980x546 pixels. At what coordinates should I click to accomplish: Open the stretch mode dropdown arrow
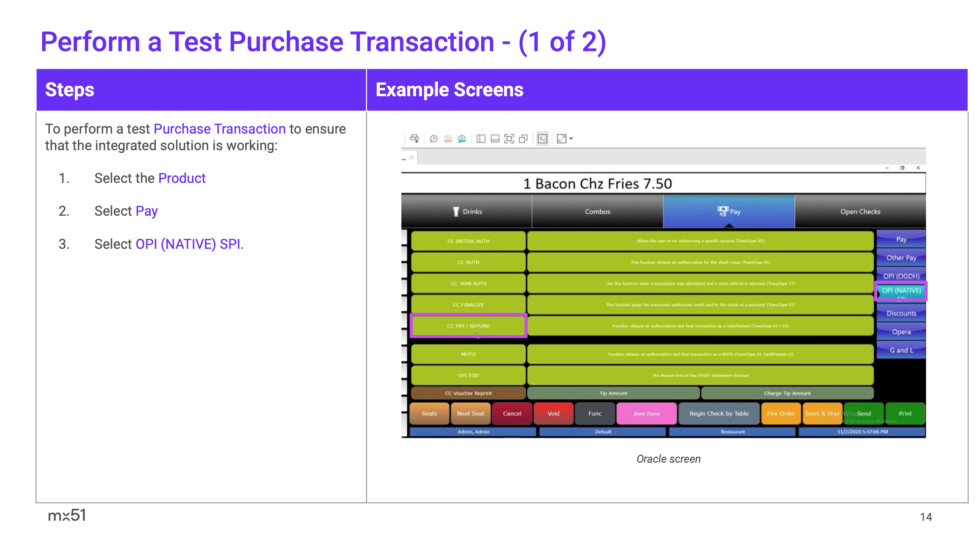(x=571, y=139)
